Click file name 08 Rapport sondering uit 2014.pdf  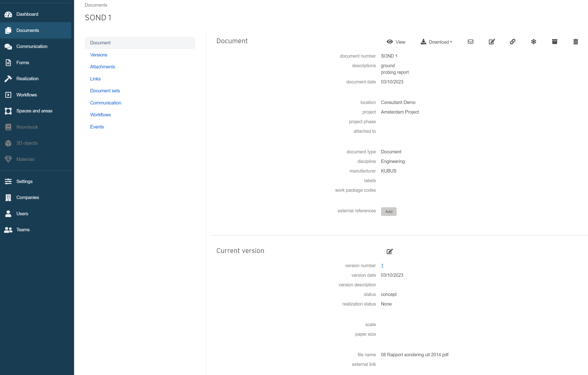point(414,355)
